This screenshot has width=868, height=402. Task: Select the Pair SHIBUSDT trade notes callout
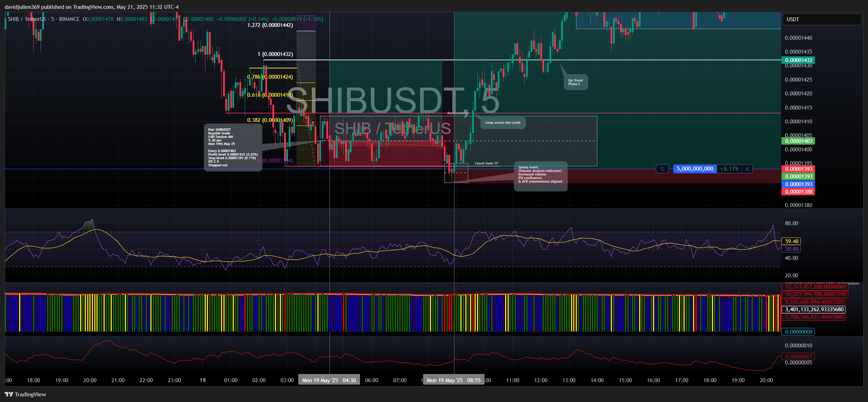233,147
